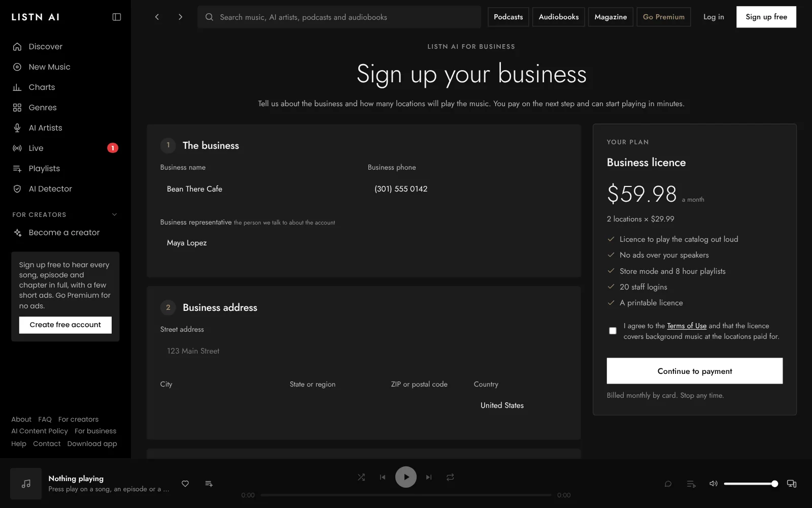Screen dimensions: 812x508
Task: Browse Genres
Action: click(65, 108)
